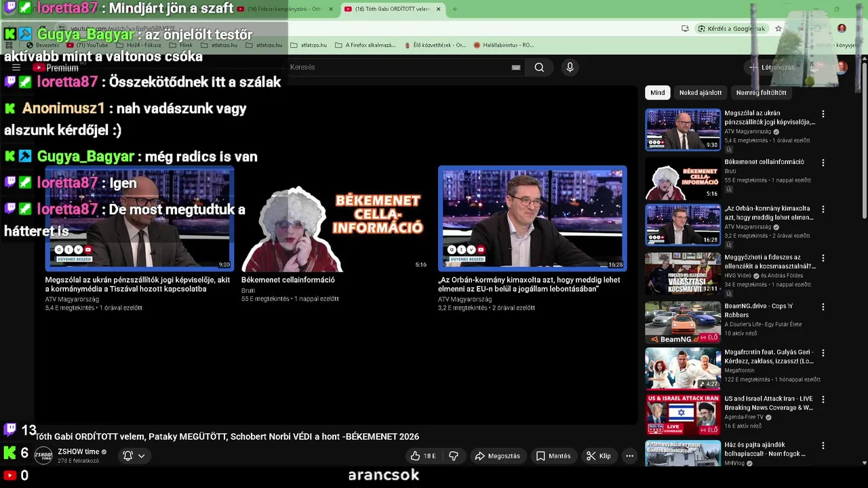Open the ZSHOW time channel avatar
The width and height of the screenshot is (868, 488).
43,455
